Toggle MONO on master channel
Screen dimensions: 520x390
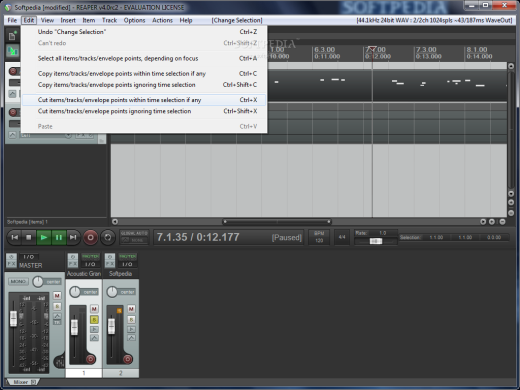click(x=18, y=282)
